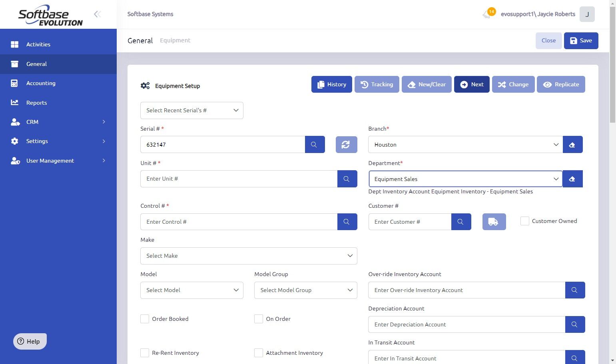Viewport: 616px width, 364px height.
Task: Toggle the Customer Owned checkbox
Action: click(525, 221)
